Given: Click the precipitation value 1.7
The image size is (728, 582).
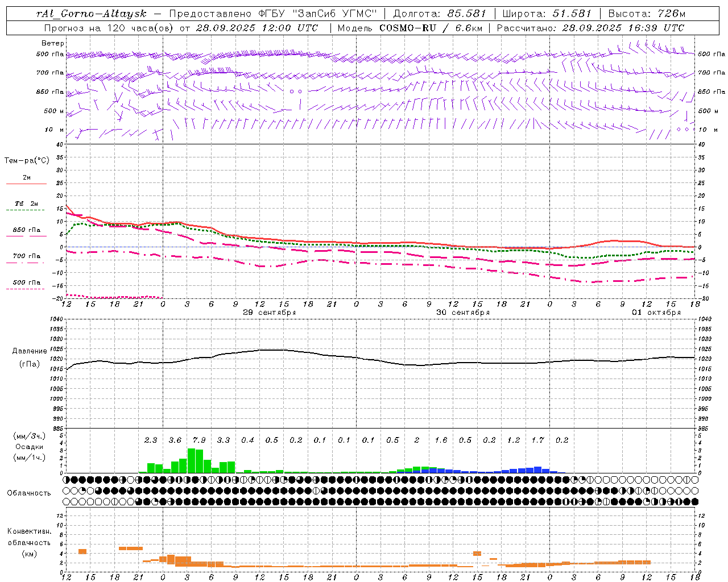Looking at the screenshot, I should tap(537, 440).
